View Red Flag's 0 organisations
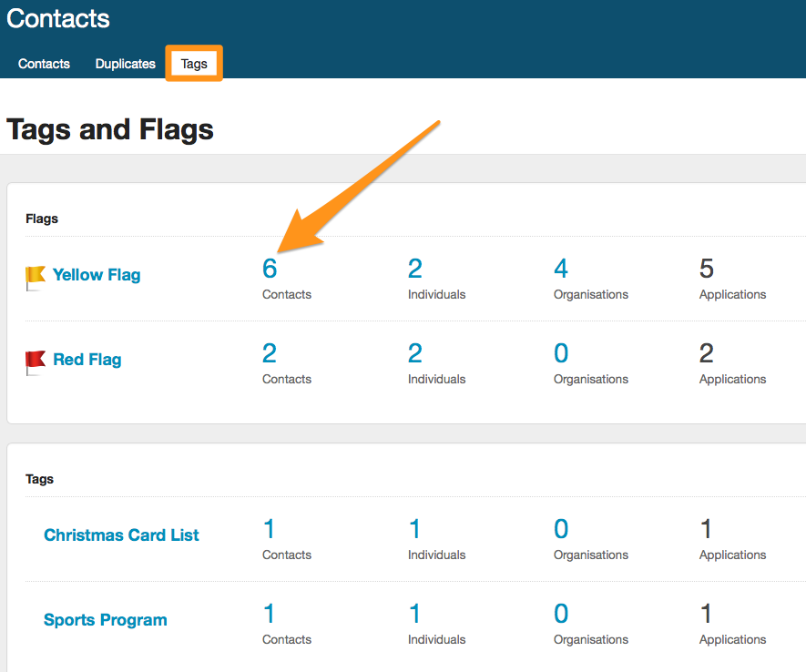The image size is (806, 672). point(561,353)
